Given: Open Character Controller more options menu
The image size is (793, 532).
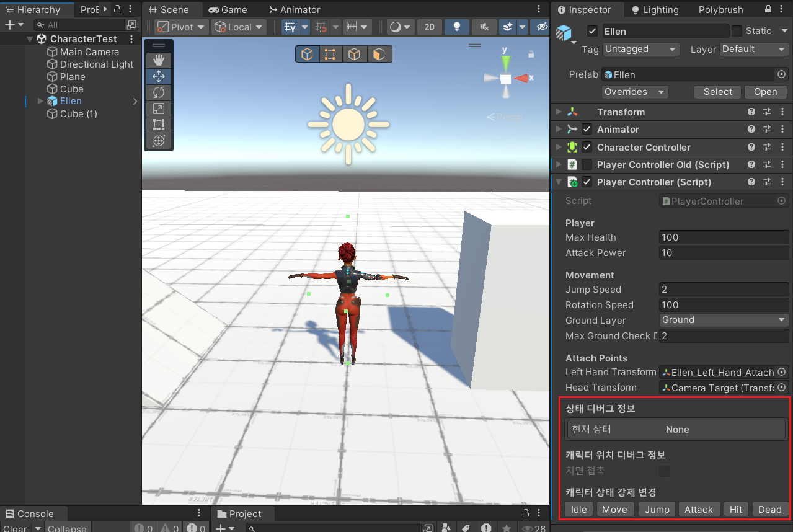Looking at the screenshot, I should [781, 147].
